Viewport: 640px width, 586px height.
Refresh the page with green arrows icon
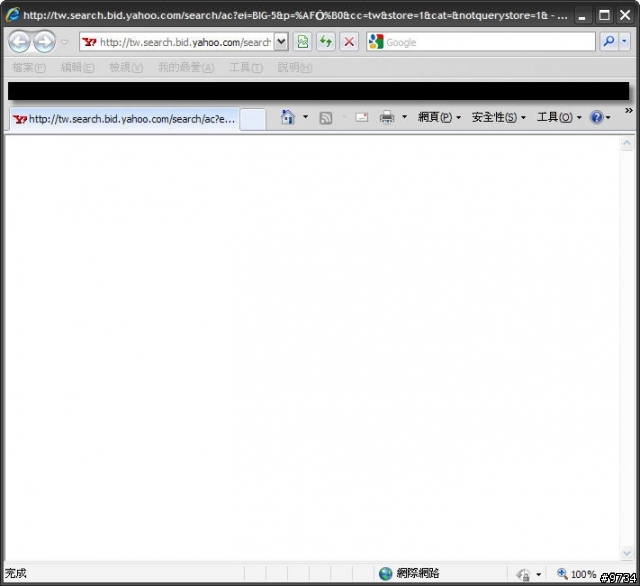pos(326,42)
